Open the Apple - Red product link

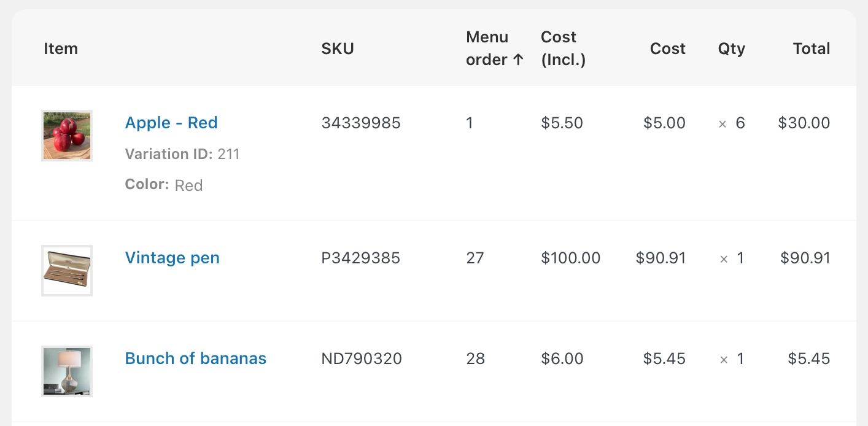[x=171, y=123]
